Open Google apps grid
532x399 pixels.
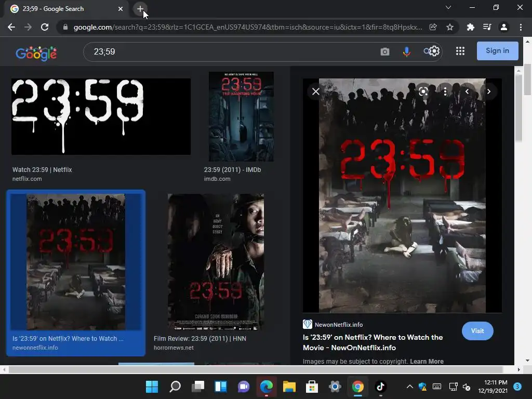pos(460,51)
